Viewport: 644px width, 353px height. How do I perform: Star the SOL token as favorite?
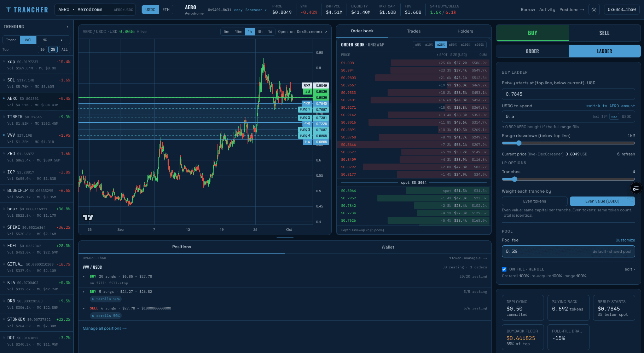point(4,80)
